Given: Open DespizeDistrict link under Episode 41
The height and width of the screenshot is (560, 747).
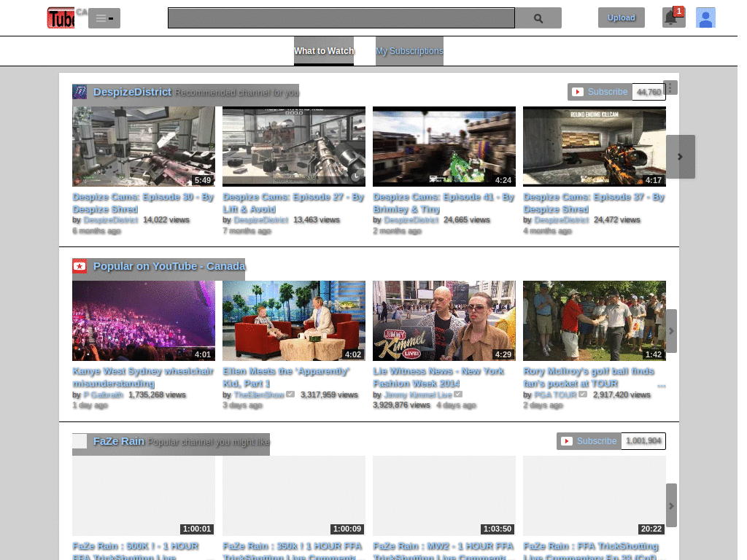Looking at the screenshot, I should point(411,220).
